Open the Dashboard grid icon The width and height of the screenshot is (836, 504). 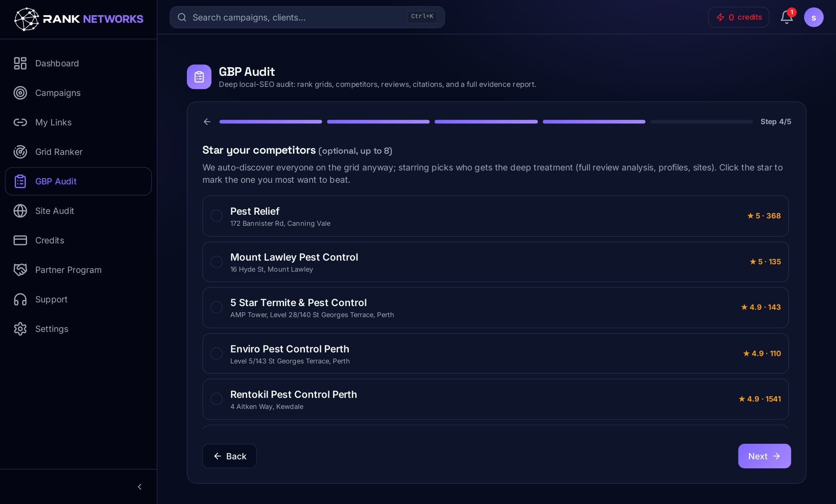point(20,63)
